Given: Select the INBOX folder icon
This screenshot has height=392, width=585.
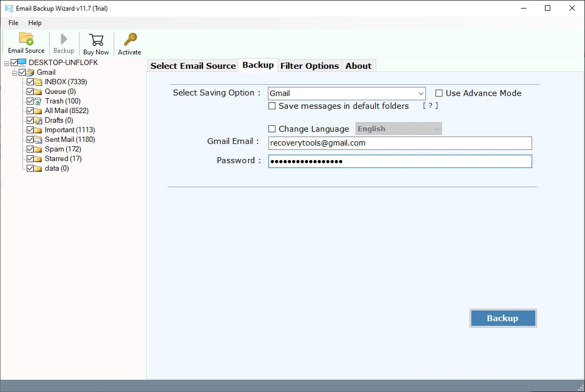Looking at the screenshot, I should (38, 82).
